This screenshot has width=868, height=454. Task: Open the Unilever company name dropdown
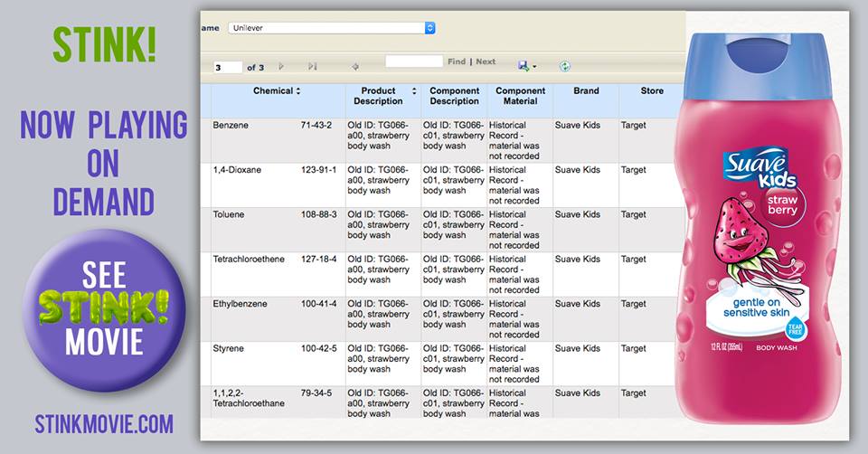pos(332,28)
